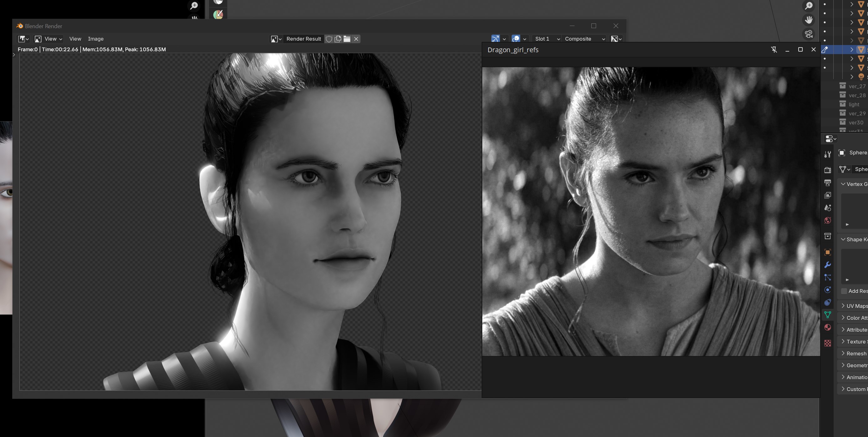
Task: Click the fake user shield icon
Action: pyautogui.click(x=329, y=39)
